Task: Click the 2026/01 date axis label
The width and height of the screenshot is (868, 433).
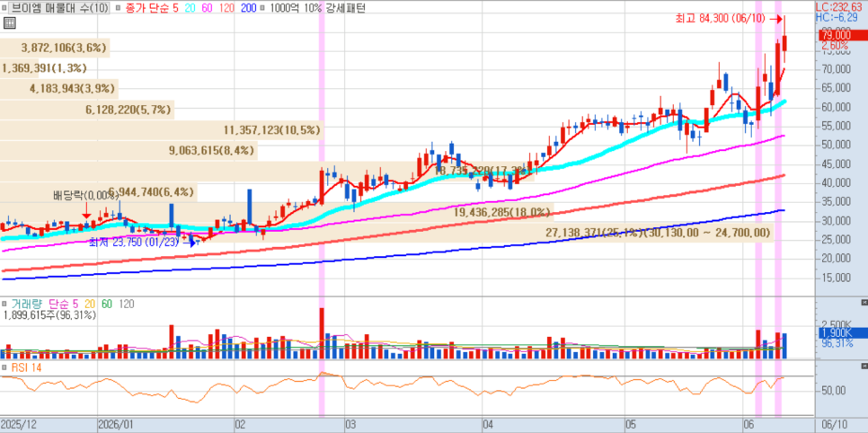Action: click(x=115, y=424)
